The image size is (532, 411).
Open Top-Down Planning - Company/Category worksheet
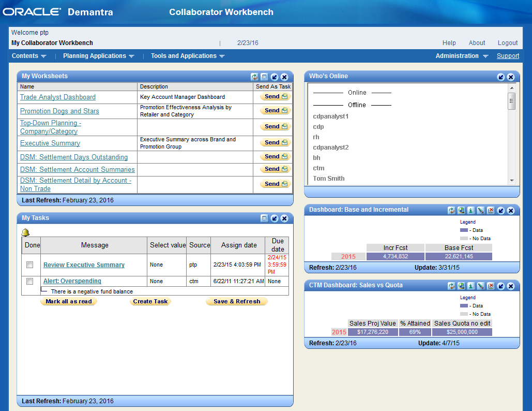[x=51, y=127]
